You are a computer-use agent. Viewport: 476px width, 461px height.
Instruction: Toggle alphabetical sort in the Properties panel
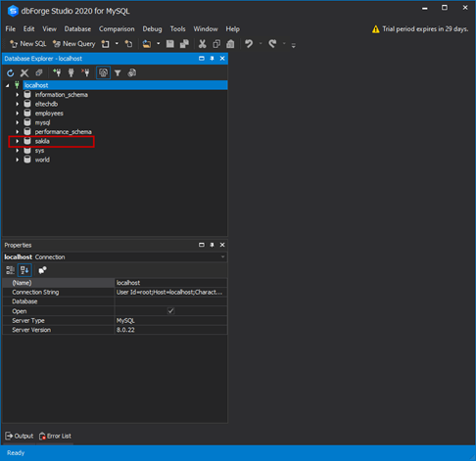click(x=24, y=270)
